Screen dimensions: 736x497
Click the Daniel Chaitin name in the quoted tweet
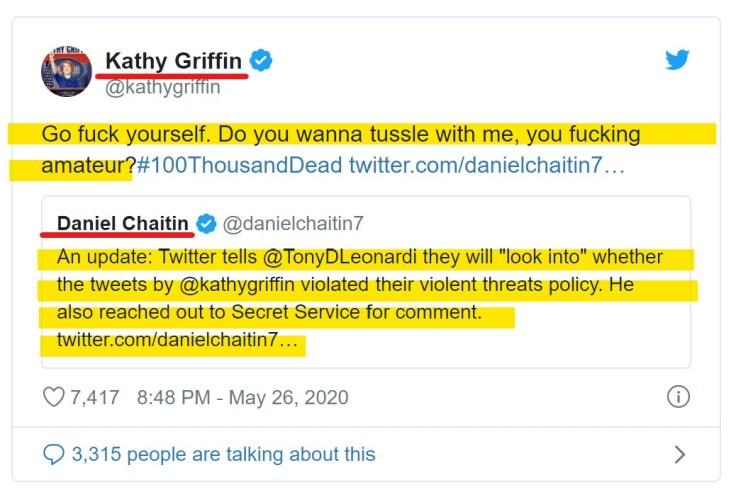point(123,222)
